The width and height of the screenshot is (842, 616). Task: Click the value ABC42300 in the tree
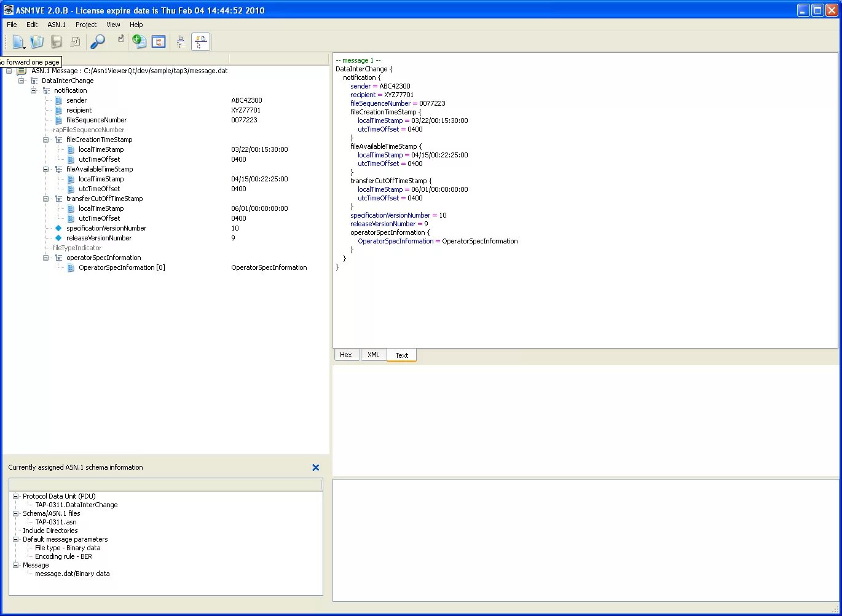coord(246,100)
